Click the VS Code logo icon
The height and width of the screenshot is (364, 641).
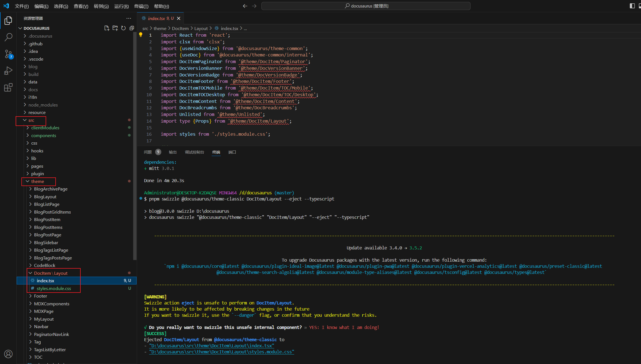tap(6, 6)
